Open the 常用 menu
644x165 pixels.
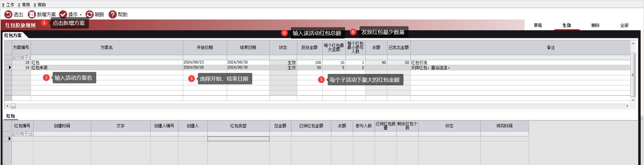[24, 5]
